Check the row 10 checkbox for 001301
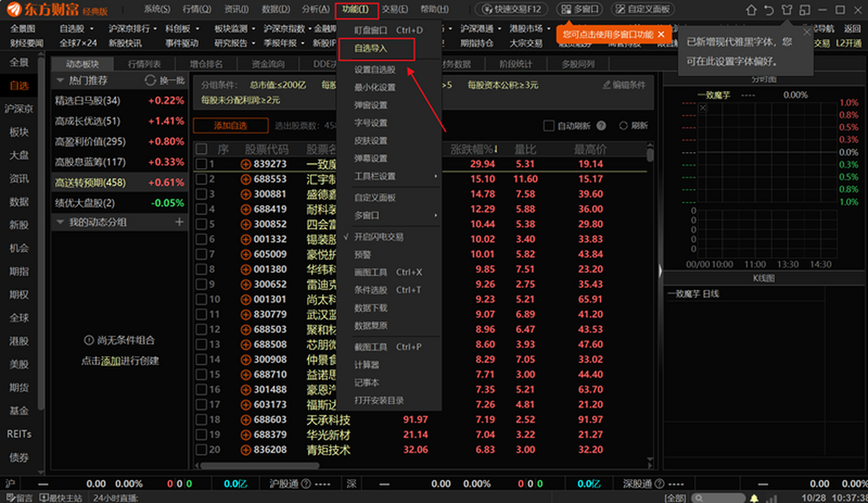The height and width of the screenshot is (503, 868). (x=201, y=299)
